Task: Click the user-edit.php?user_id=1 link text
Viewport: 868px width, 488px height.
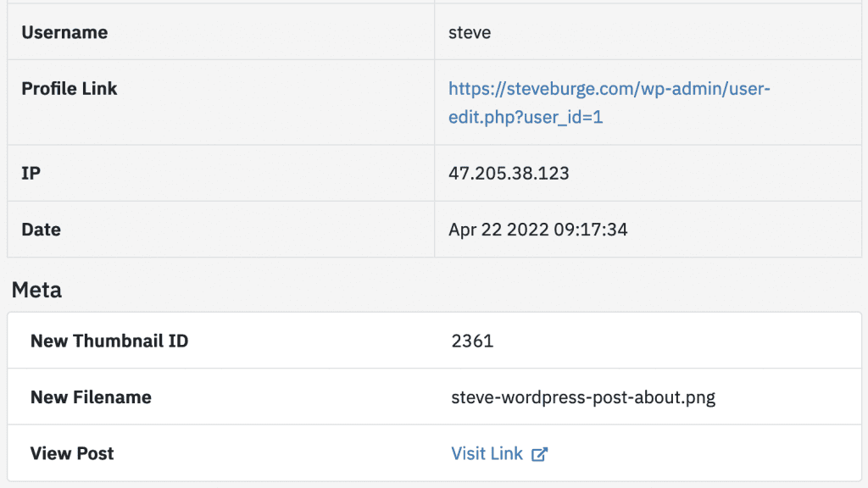Action: [526, 118]
